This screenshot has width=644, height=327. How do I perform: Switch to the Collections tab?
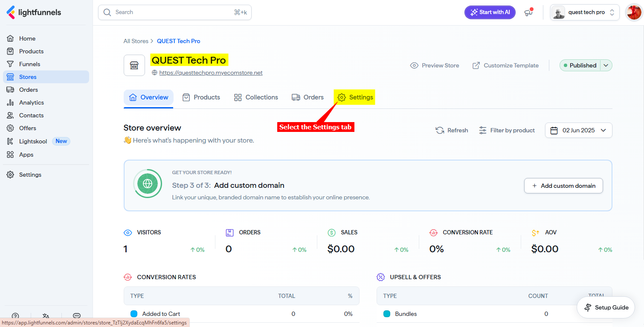click(256, 97)
